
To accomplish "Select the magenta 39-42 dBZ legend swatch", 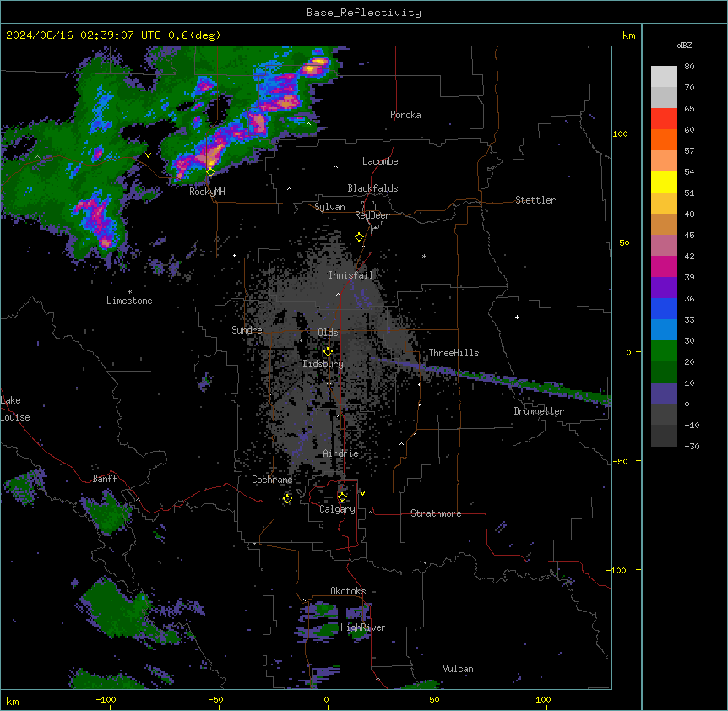I will [x=664, y=266].
